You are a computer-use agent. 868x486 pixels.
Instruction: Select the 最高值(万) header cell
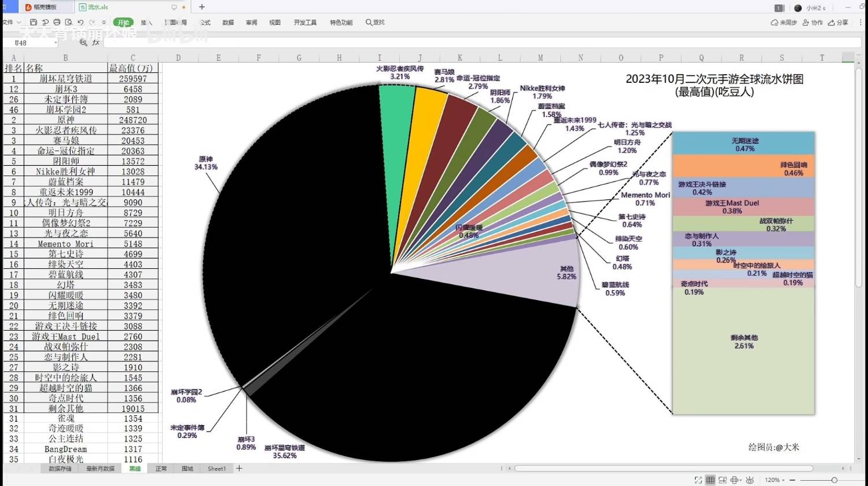pos(133,68)
